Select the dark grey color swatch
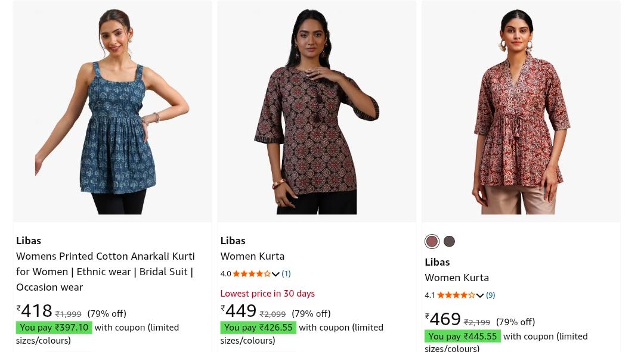This screenshot has width=644, height=352. click(x=450, y=241)
